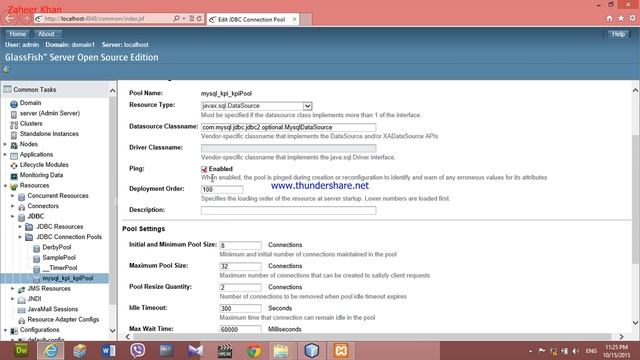Select the DerbyPool tree item

(x=56, y=247)
